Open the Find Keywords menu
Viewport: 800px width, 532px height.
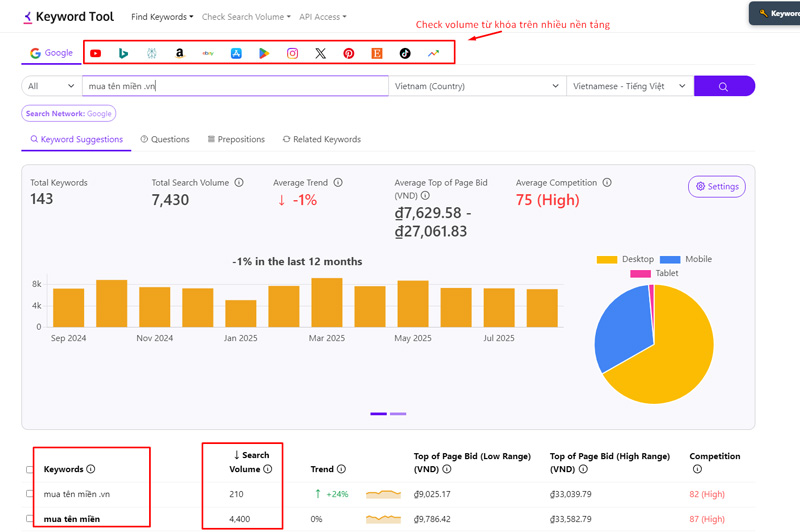coord(162,17)
